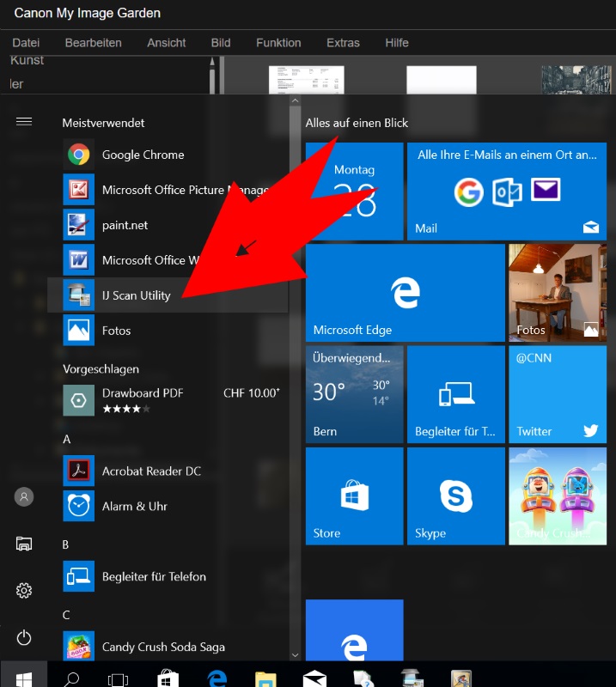Open the Store tile
The width and height of the screenshot is (616, 687).
click(x=354, y=496)
